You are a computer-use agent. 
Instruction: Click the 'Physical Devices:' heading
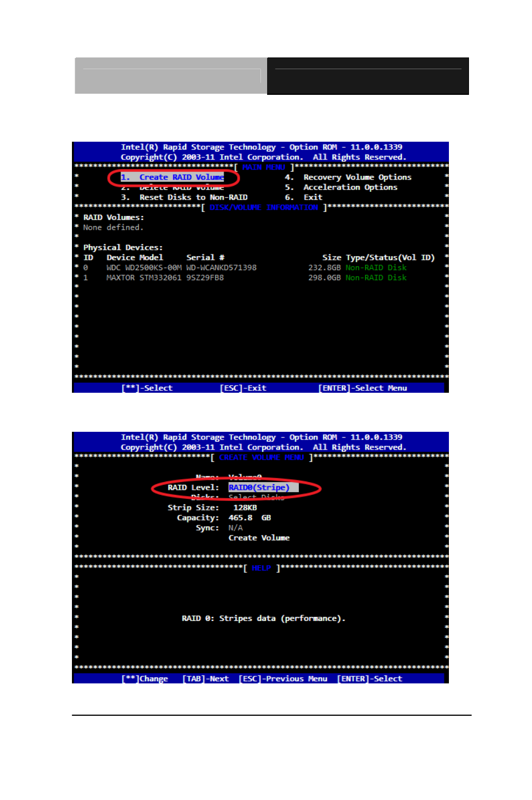[123, 248]
